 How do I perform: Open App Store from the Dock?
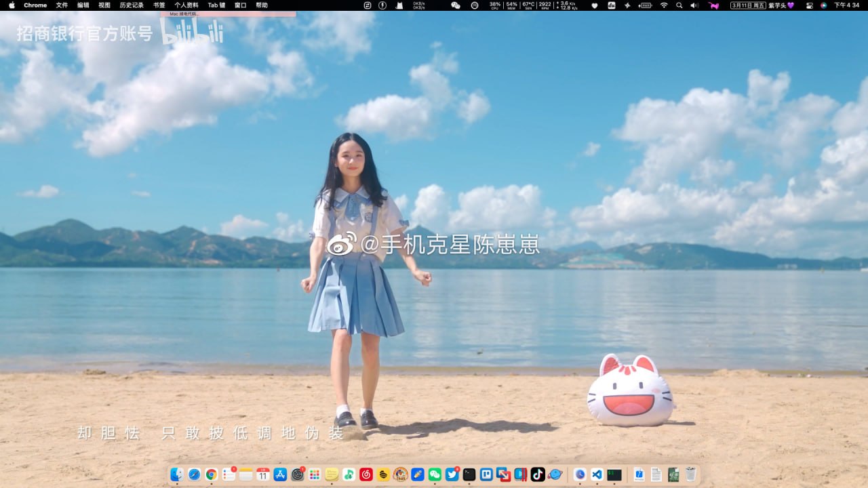[280, 474]
